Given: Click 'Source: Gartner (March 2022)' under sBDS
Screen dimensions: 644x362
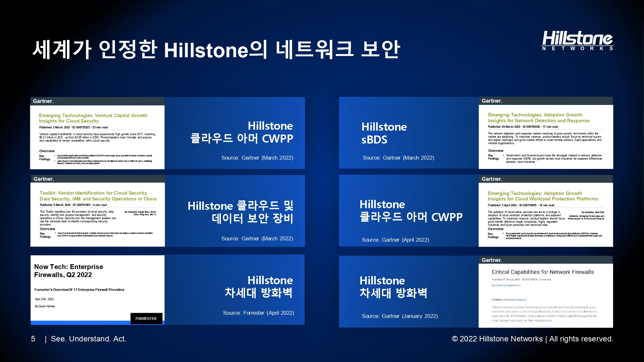Looking at the screenshot, I should pyautogui.click(x=398, y=158).
